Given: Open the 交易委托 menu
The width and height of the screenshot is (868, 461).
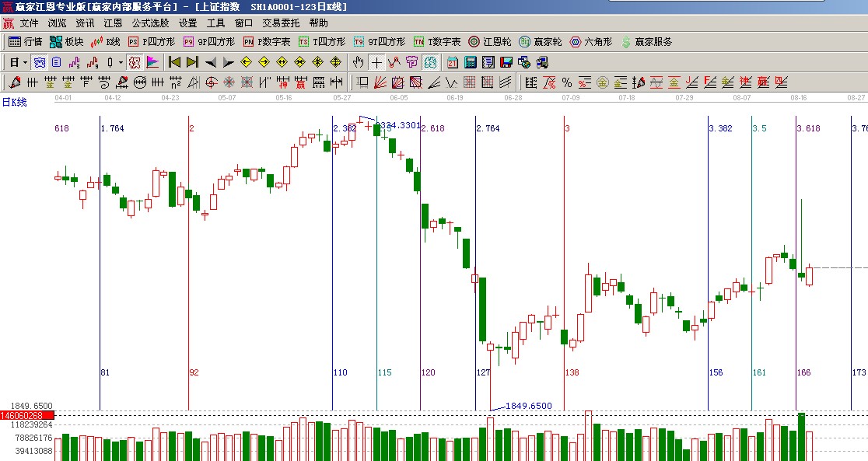Looking at the screenshot, I should click(x=280, y=23).
